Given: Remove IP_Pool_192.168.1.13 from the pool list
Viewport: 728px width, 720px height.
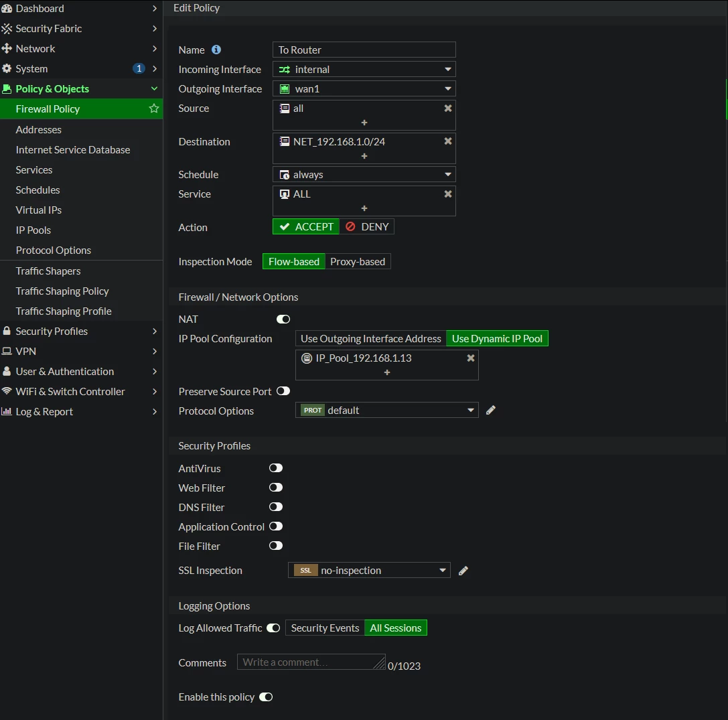Looking at the screenshot, I should click(470, 358).
